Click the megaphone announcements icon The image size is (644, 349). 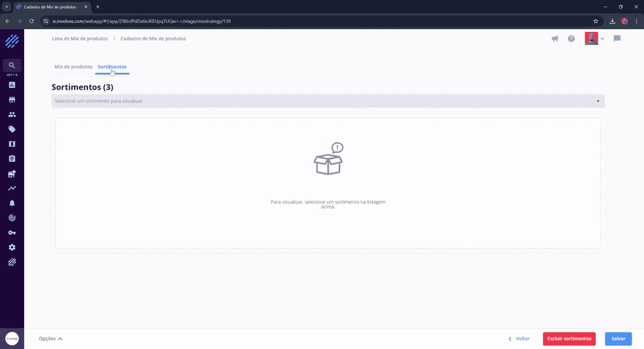pos(555,39)
